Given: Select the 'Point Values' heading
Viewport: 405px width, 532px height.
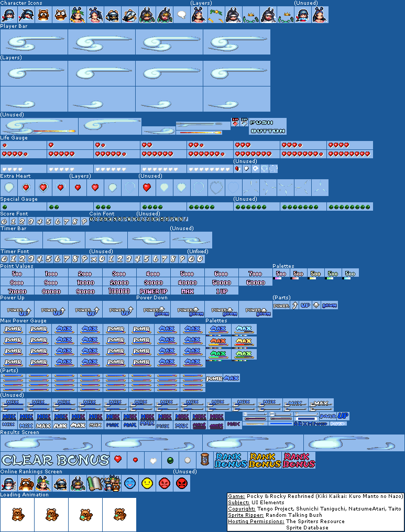Looking at the screenshot, I should [x=17, y=266].
